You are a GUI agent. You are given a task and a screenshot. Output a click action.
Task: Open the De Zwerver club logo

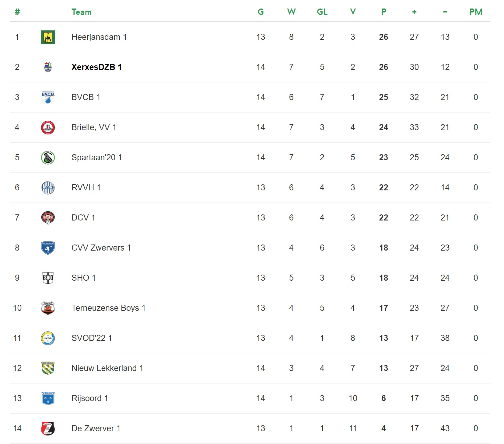click(x=48, y=428)
